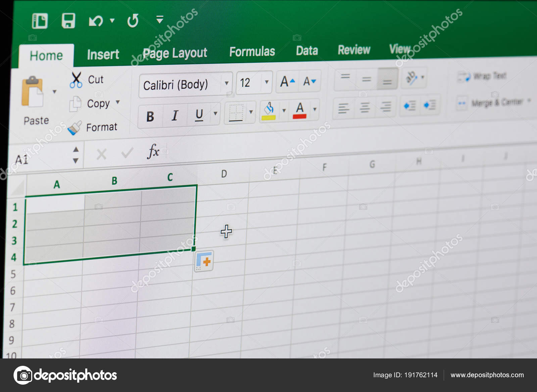This screenshot has width=537, height=392.
Task: Open the Insert tab
Action: coord(103,54)
